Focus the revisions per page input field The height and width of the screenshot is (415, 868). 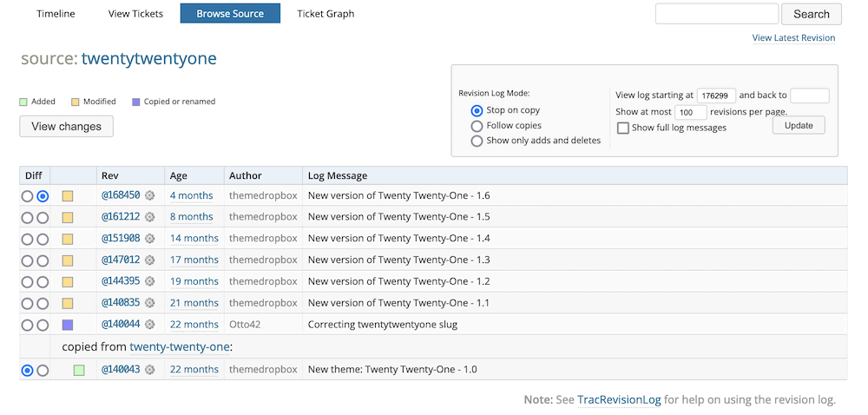[x=691, y=112]
